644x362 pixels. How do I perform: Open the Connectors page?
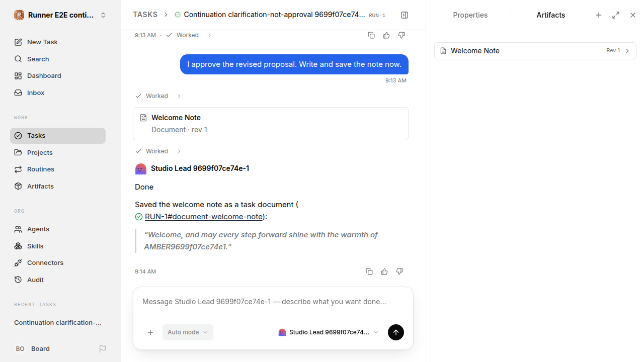click(58, 262)
